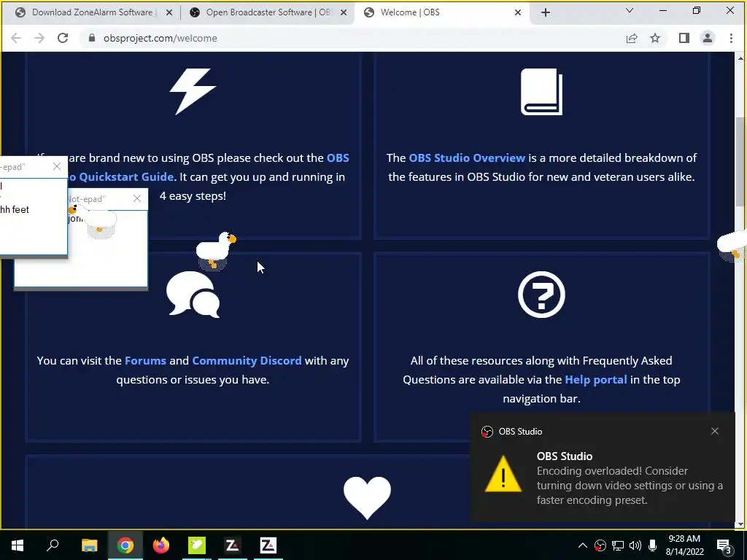The width and height of the screenshot is (747, 560).
Task: Close the Open Broadcaster Software tab
Action: 344,13
